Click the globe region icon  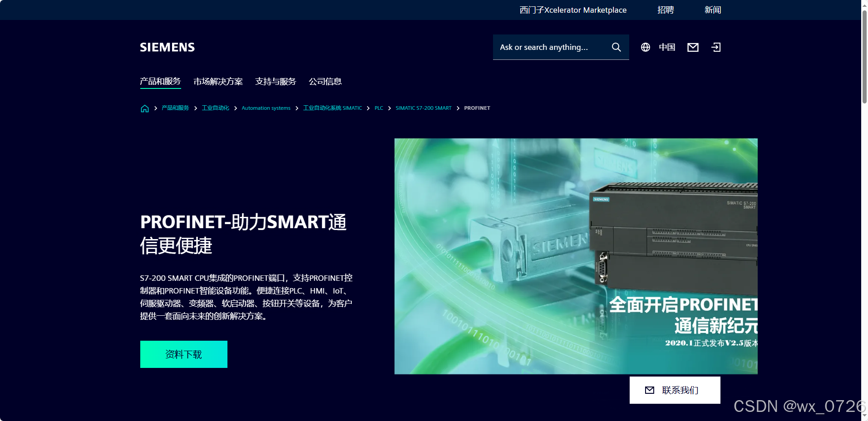pos(645,47)
